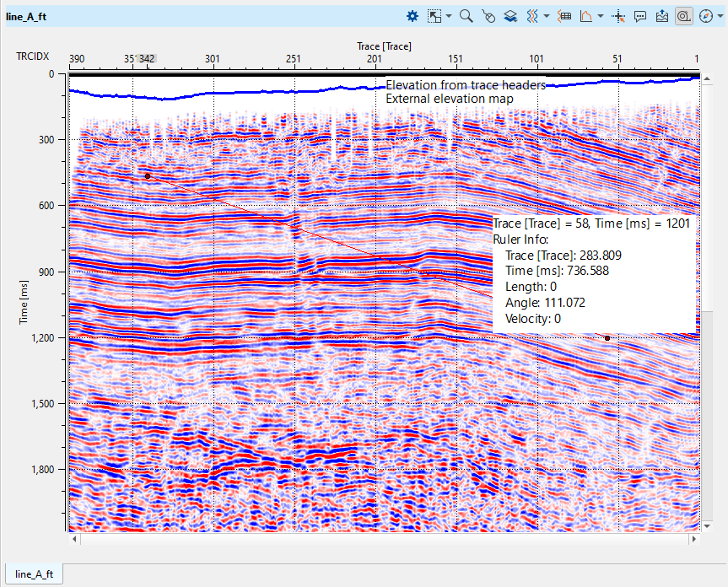
Task: Click the export image icon
Action: tap(662, 16)
